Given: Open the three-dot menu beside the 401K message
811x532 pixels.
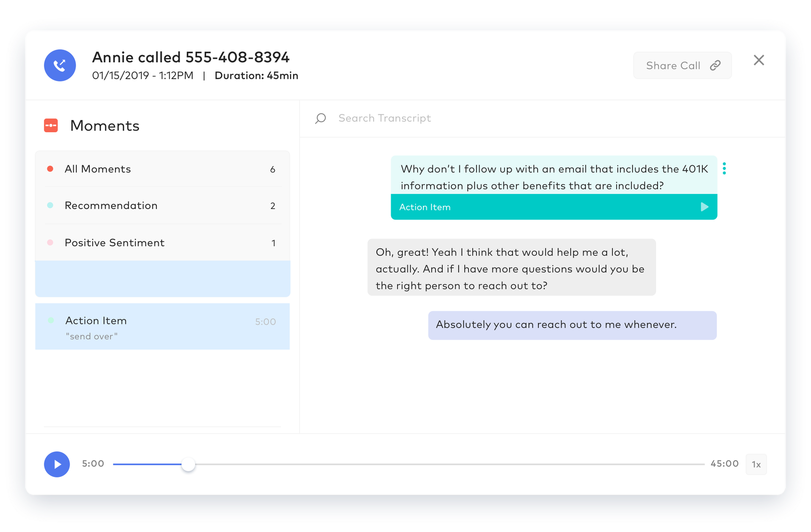Looking at the screenshot, I should [724, 168].
